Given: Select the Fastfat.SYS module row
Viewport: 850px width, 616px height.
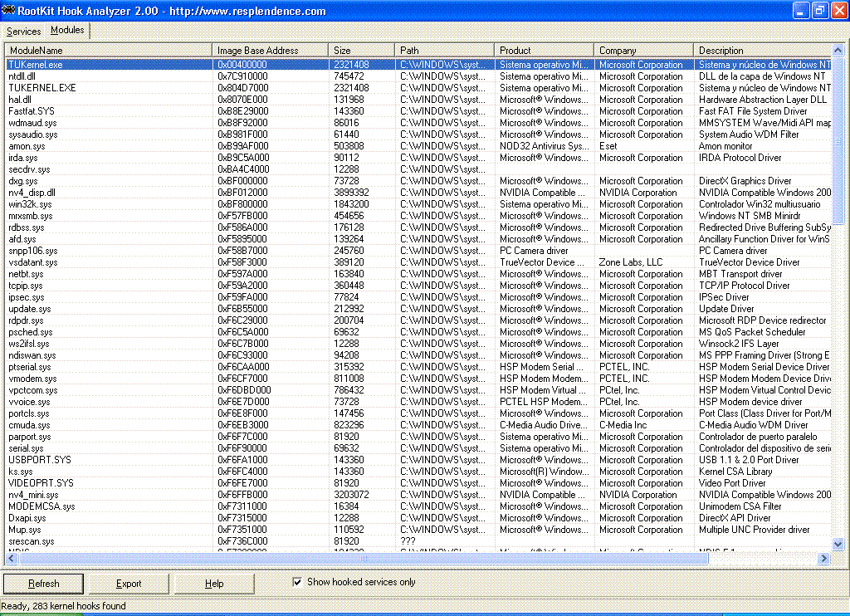Looking at the screenshot, I should (418, 111).
